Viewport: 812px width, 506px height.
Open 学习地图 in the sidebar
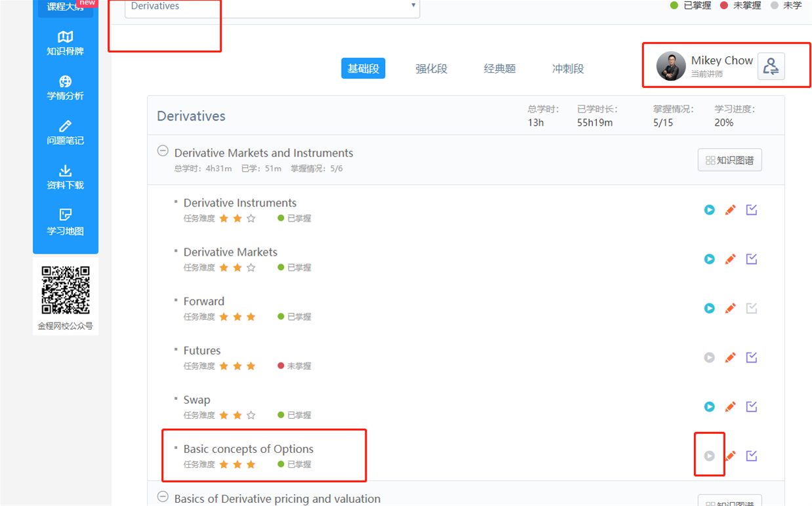[x=65, y=222]
